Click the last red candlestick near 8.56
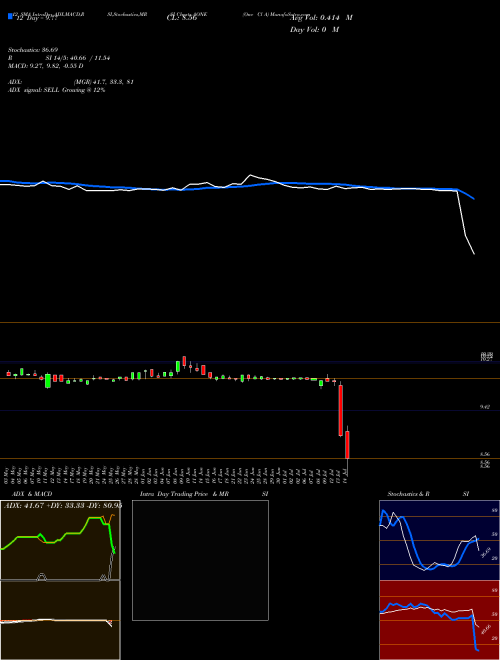Image resolution: width=500 pixels, height=660 pixels. [347, 444]
